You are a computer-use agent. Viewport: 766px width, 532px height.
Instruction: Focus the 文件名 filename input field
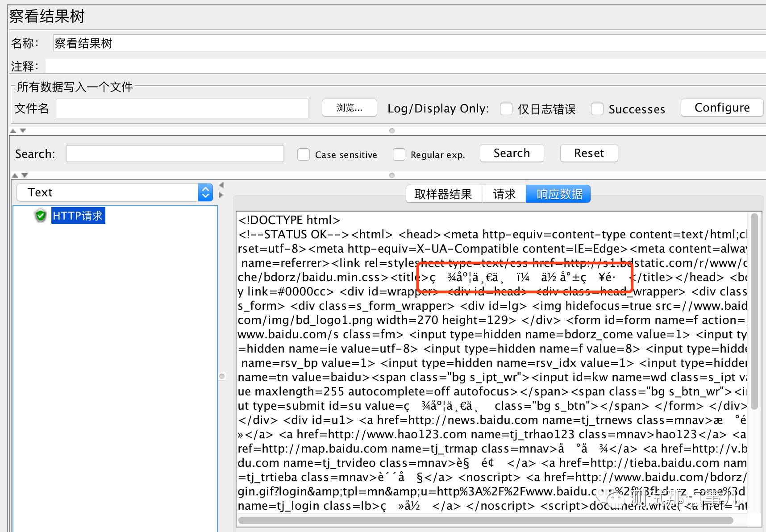click(183, 108)
